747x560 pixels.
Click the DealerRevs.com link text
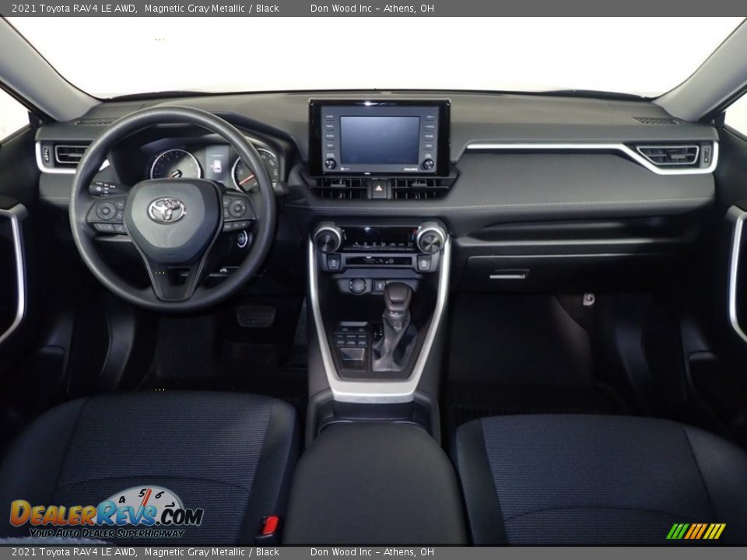pos(105,515)
